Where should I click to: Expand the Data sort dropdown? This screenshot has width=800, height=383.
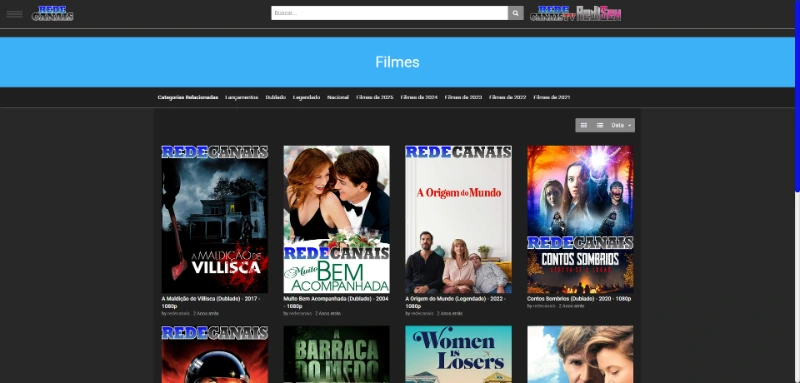tap(621, 125)
